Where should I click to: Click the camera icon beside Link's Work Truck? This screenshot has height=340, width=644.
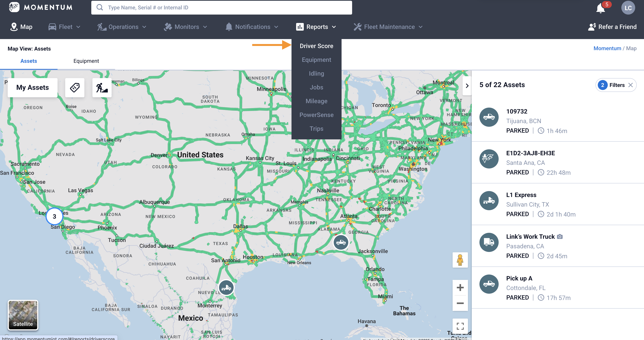point(560,237)
